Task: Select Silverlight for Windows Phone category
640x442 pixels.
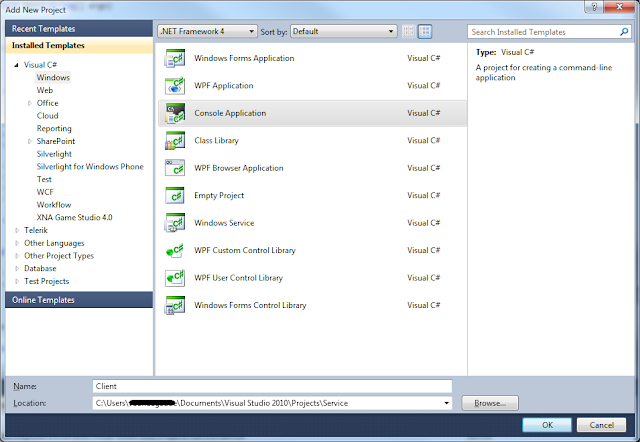Action: pyautogui.click(x=90, y=167)
